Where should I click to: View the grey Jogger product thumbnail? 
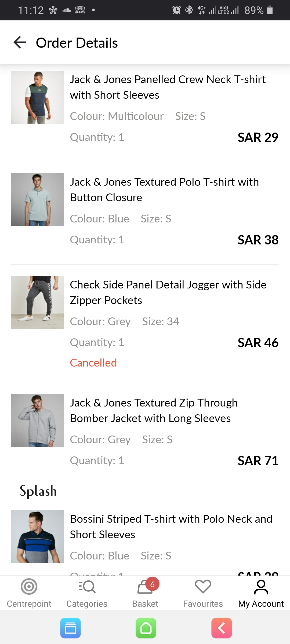(38, 302)
